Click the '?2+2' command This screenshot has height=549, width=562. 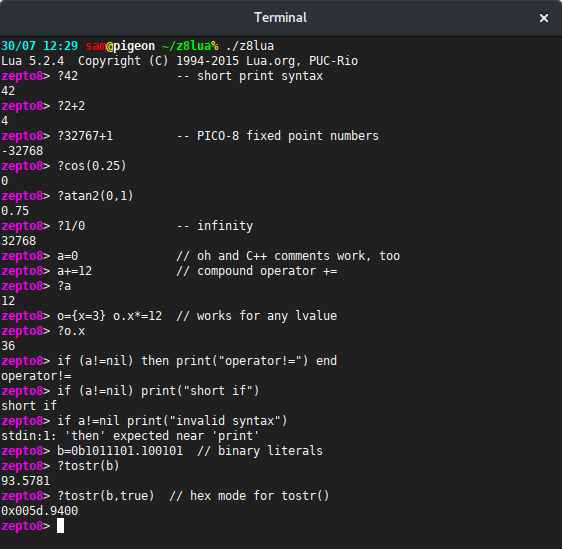pos(71,106)
